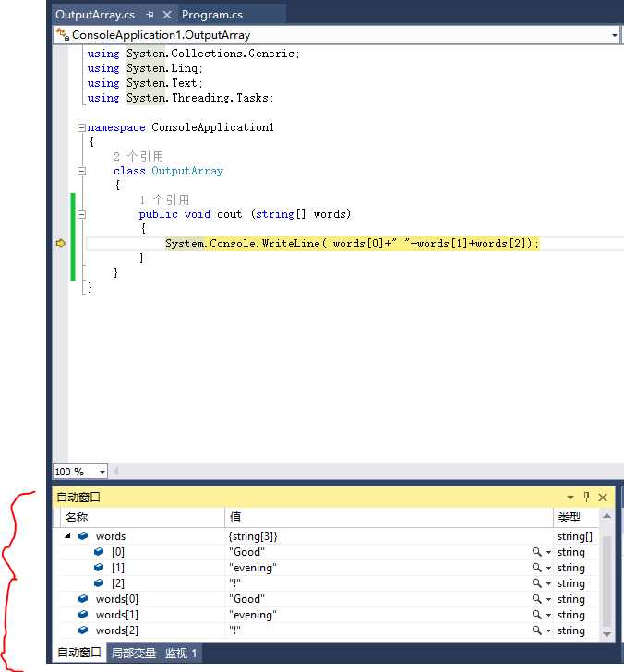Open the Autos window options dropdown arrow

[570, 498]
